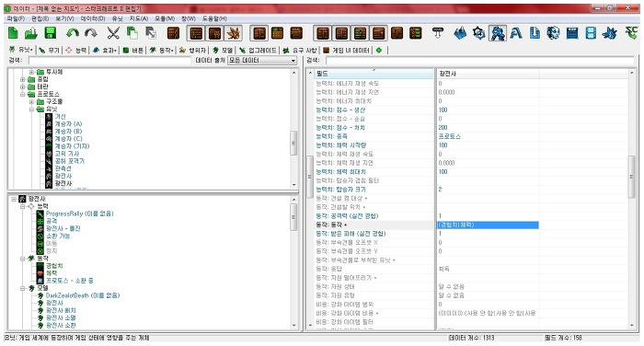Click the right panel 검색 search field
The width and height of the screenshot is (644, 346).
pyautogui.click(x=479, y=61)
